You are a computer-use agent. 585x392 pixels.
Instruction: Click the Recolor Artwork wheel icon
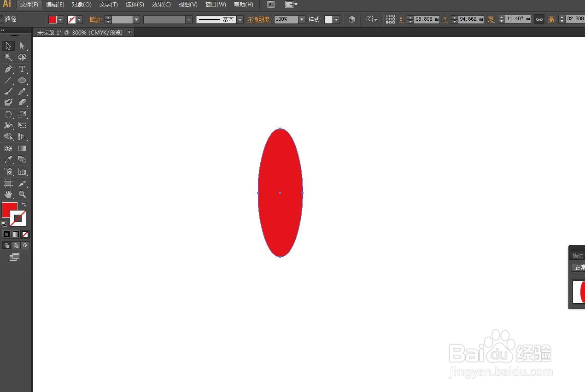[352, 19]
